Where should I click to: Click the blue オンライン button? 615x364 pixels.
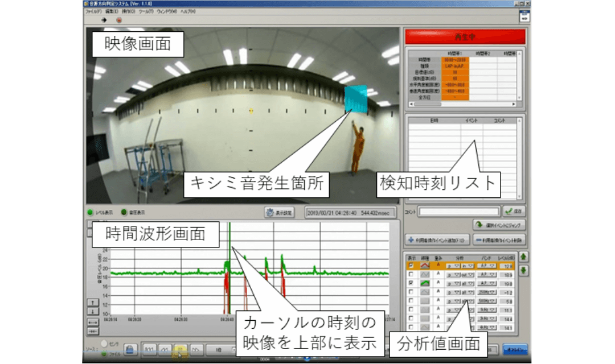pos(515,350)
